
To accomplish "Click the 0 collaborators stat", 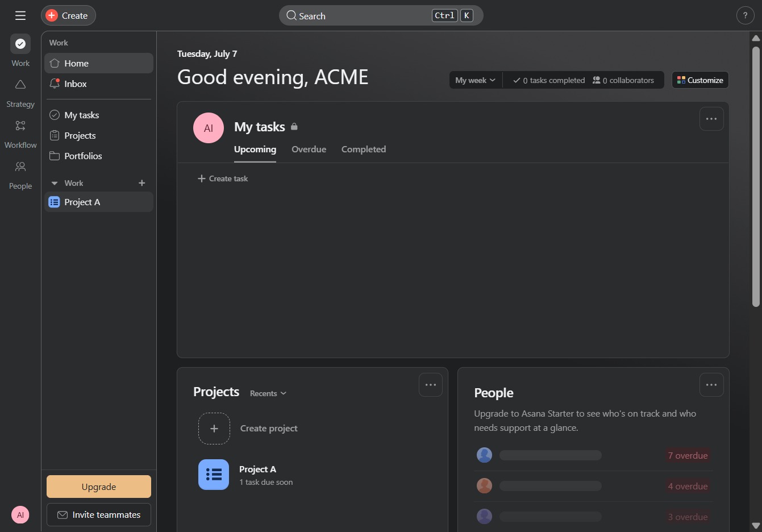I will point(623,80).
